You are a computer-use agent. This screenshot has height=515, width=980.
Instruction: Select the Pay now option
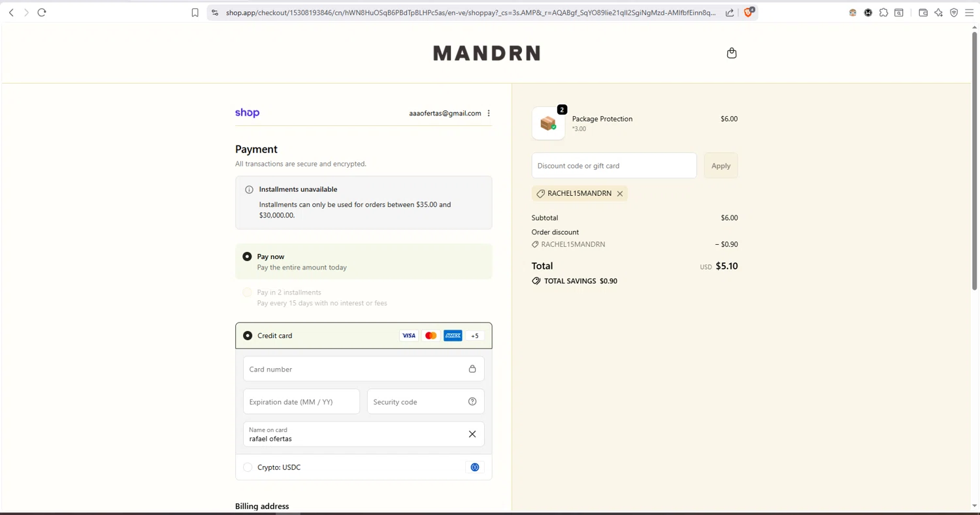pyautogui.click(x=364, y=262)
